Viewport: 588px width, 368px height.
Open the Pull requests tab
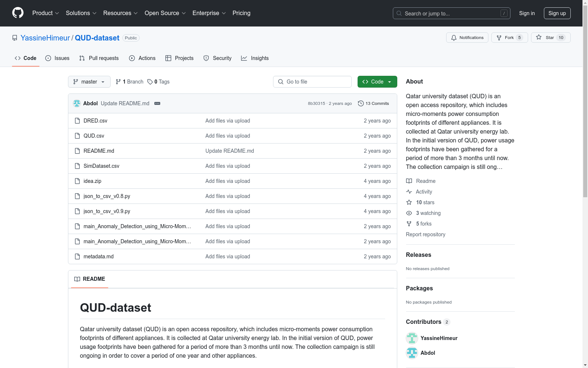coord(99,58)
